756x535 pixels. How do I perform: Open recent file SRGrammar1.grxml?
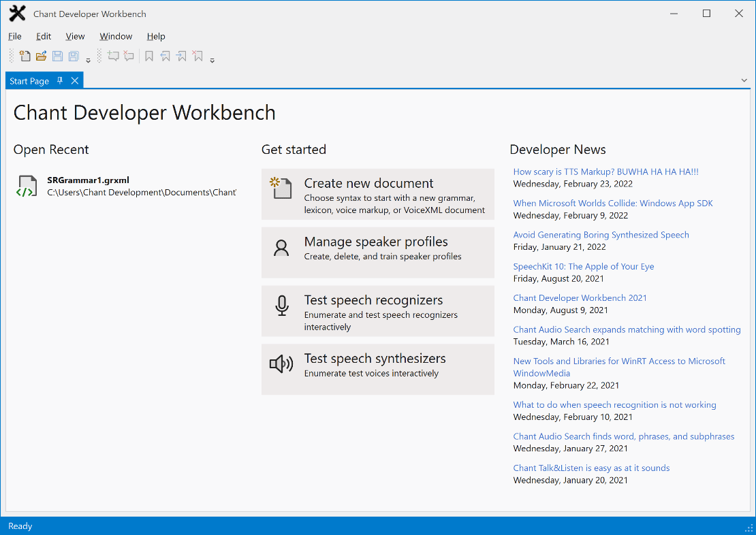[x=126, y=186]
